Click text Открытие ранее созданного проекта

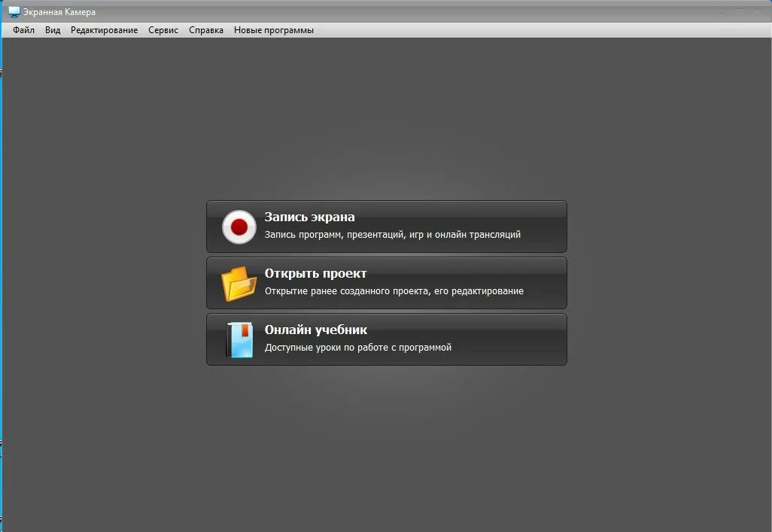(347, 291)
